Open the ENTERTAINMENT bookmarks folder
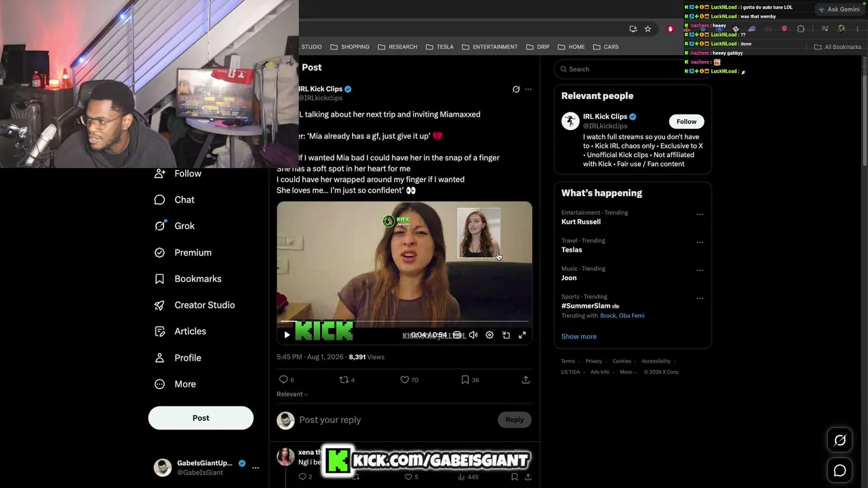The height and width of the screenshot is (488, 868). pyautogui.click(x=490, y=47)
